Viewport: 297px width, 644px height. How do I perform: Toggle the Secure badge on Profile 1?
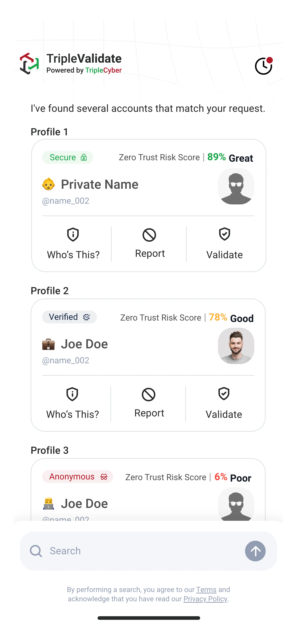[67, 157]
